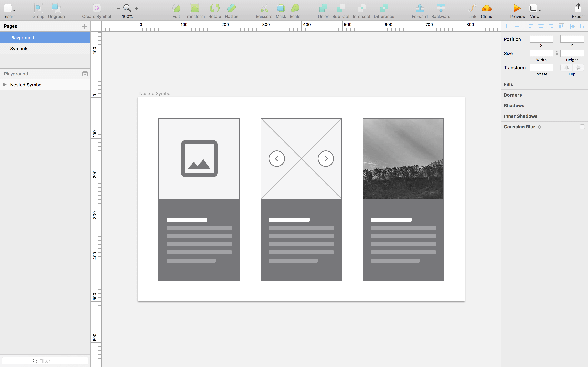Select the Scissors tool in toolbar
Image resolution: width=588 pixels, height=367 pixels.
tap(263, 11)
